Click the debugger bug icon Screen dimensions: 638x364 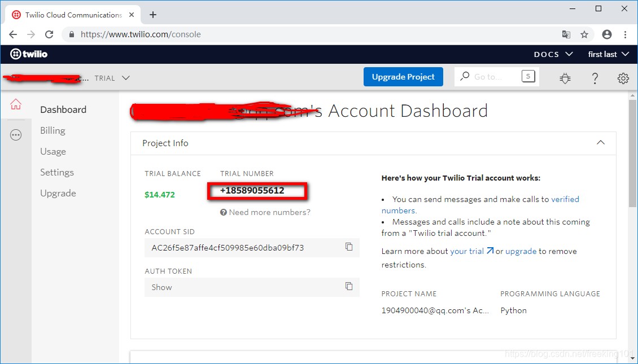coord(565,78)
